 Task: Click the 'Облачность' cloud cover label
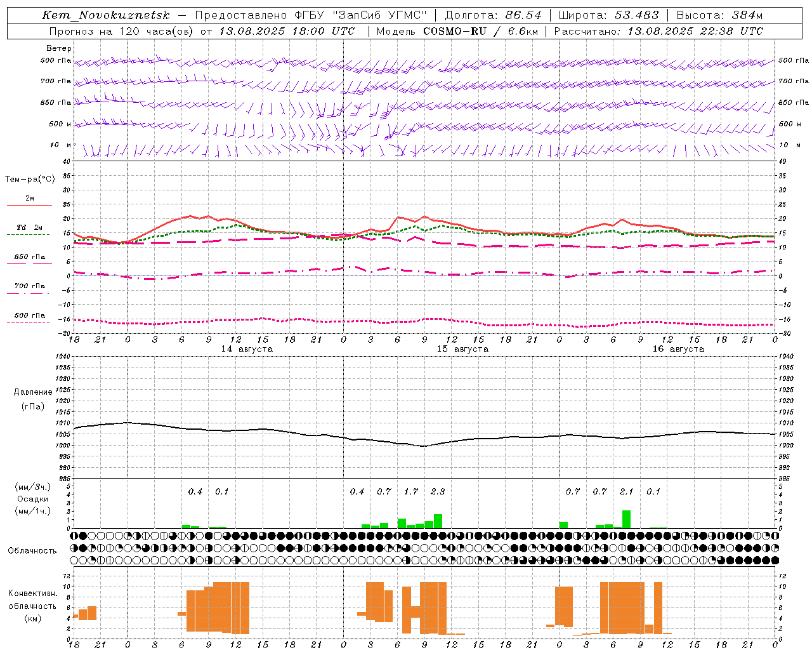tap(32, 551)
